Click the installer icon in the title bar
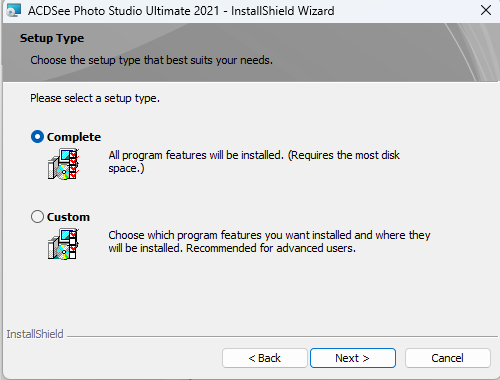500x380 pixels. [x=14, y=10]
